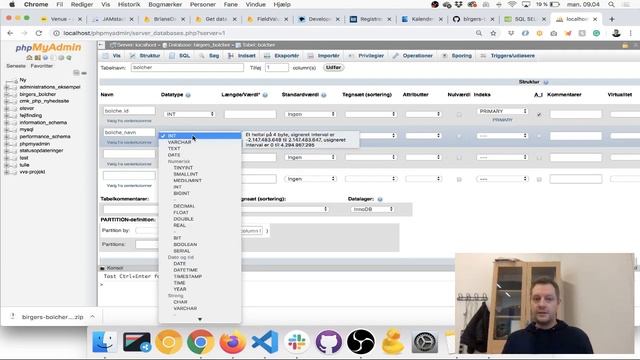The image size is (640, 360).
Task: Toggle A_I checkbox in third column row
Action: pos(539,158)
